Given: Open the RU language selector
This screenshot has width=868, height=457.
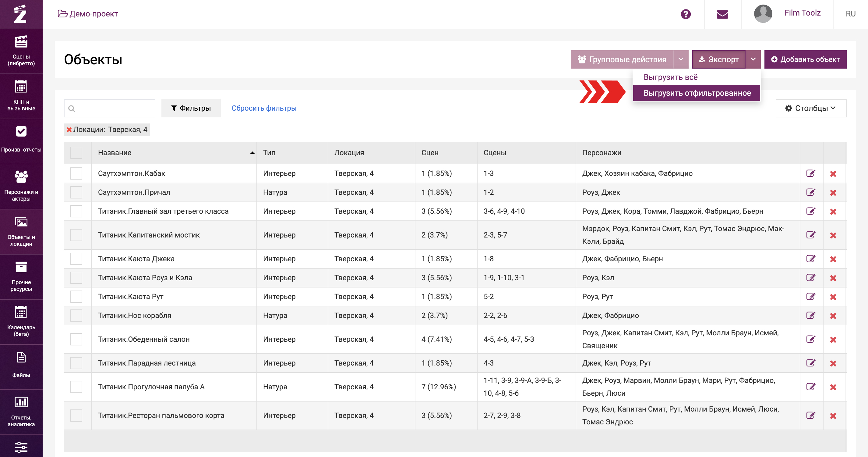Looking at the screenshot, I should pyautogui.click(x=850, y=14).
